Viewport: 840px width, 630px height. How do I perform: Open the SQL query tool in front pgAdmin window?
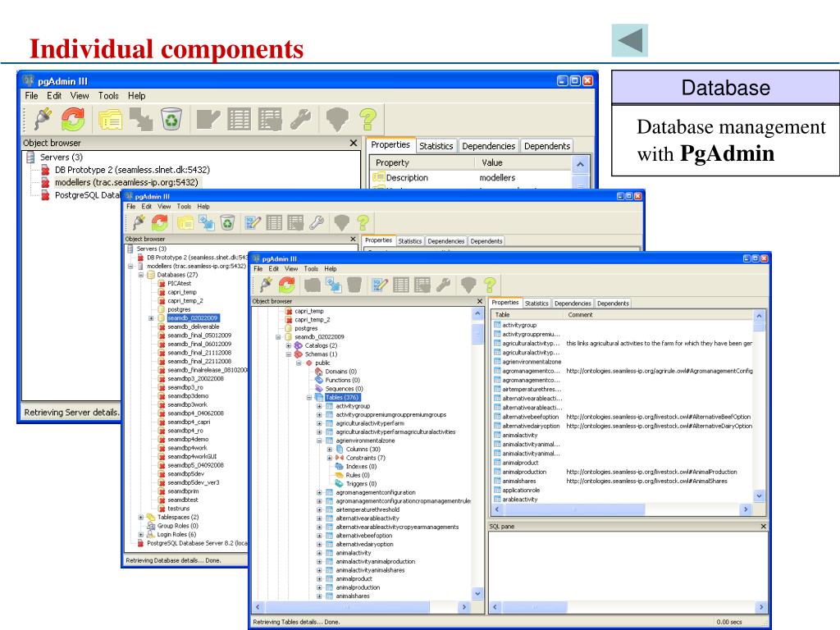click(x=380, y=285)
